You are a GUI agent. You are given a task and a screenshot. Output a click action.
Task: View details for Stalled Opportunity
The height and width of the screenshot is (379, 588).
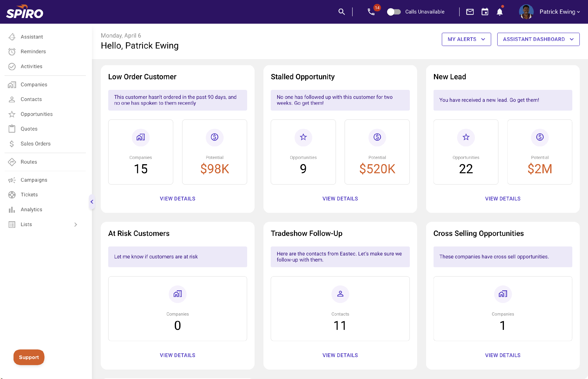pos(340,199)
